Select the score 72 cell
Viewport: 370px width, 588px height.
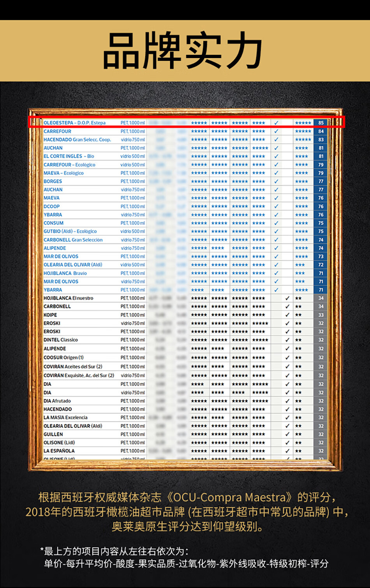click(x=321, y=265)
